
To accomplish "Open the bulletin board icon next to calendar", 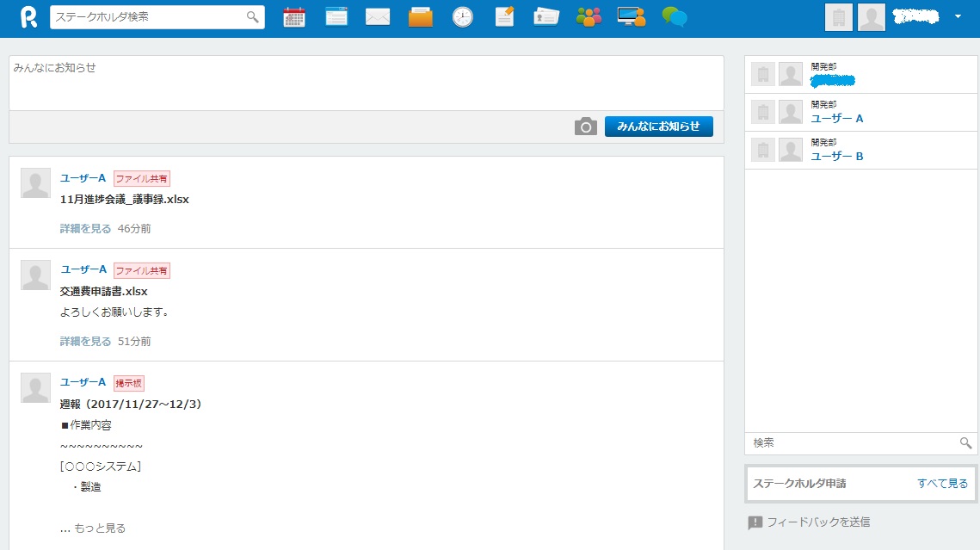I will click(336, 15).
